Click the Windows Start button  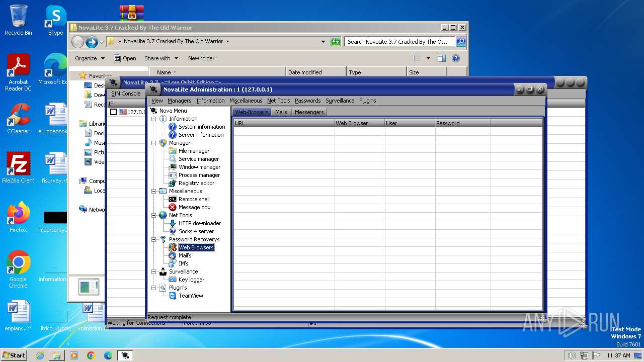click(14, 355)
